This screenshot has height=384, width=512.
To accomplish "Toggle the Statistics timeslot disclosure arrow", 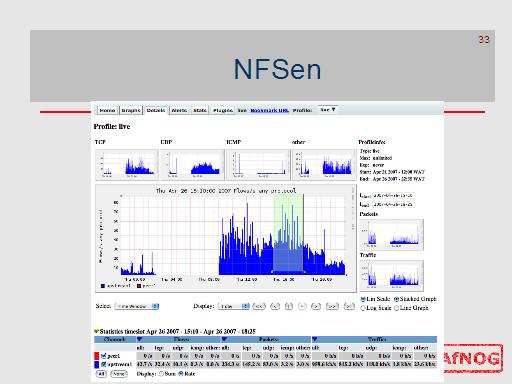I will 96,331.
